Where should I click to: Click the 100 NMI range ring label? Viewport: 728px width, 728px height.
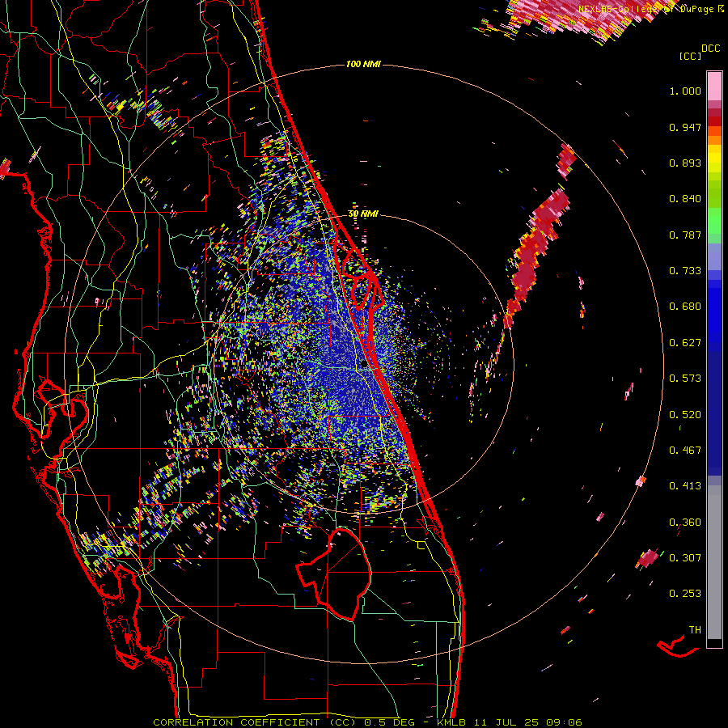pos(363,64)
